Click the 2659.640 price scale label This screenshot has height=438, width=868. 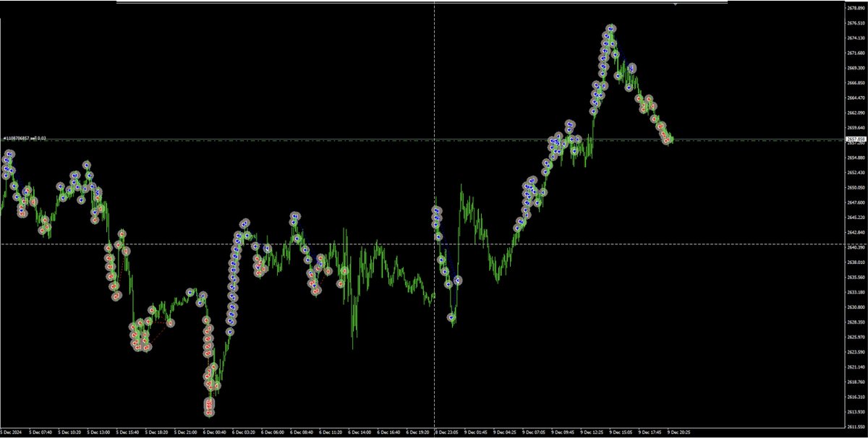[856, 127]
